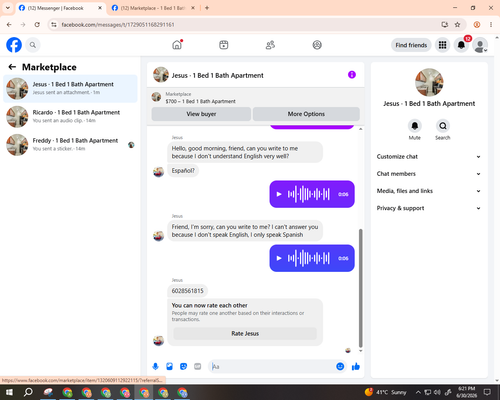Open a new browser tab
Viewport: 500px width, 400px height.
pyautogui.click(x=207, y=8)
